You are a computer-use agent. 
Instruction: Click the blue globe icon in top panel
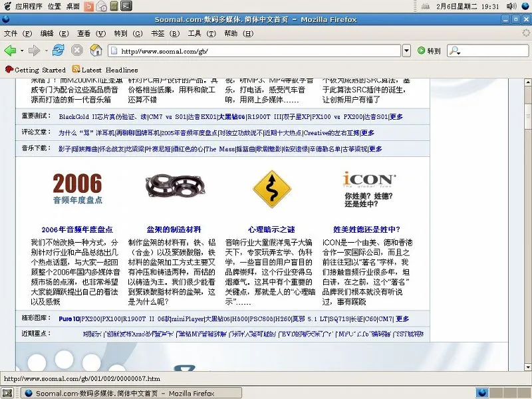[x=525, y=6]
